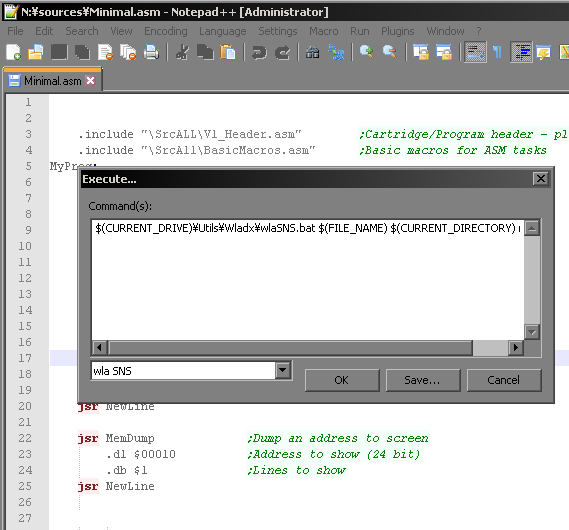Click the command box scroll-down arrow

(x=532, y=332)
